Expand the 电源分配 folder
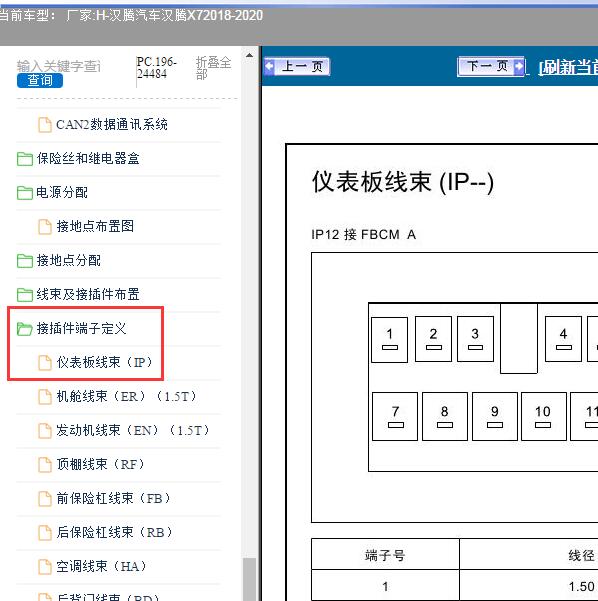Image resolution: width=598 pixels, height=601 pixels. click(x=62, y=192)
